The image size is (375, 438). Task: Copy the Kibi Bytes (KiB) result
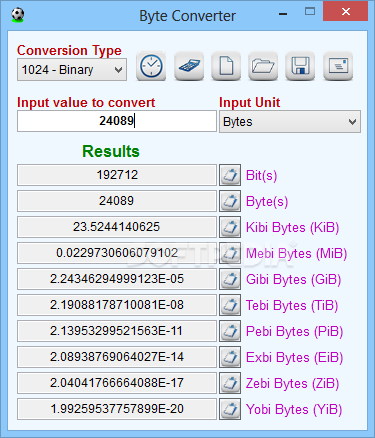[230, 227]
